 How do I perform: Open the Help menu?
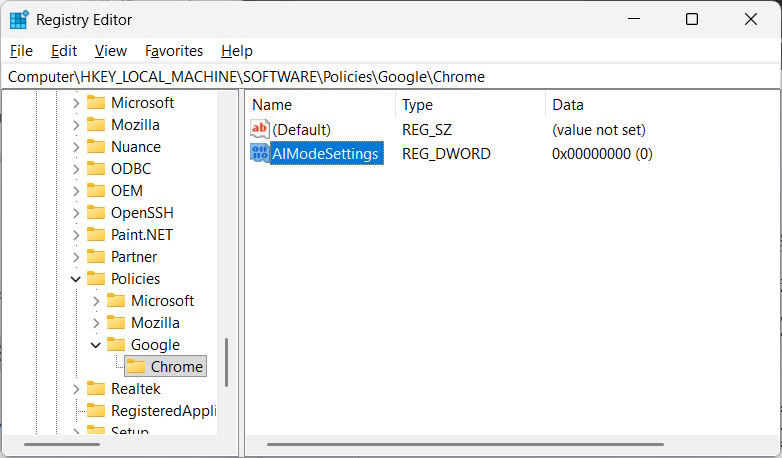[x=237, y=51]
